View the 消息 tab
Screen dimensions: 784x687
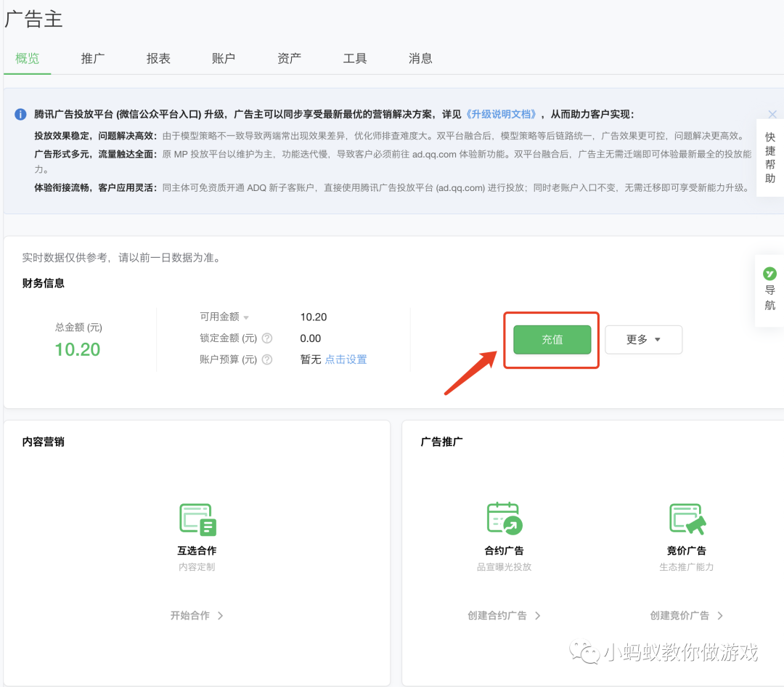420,59
